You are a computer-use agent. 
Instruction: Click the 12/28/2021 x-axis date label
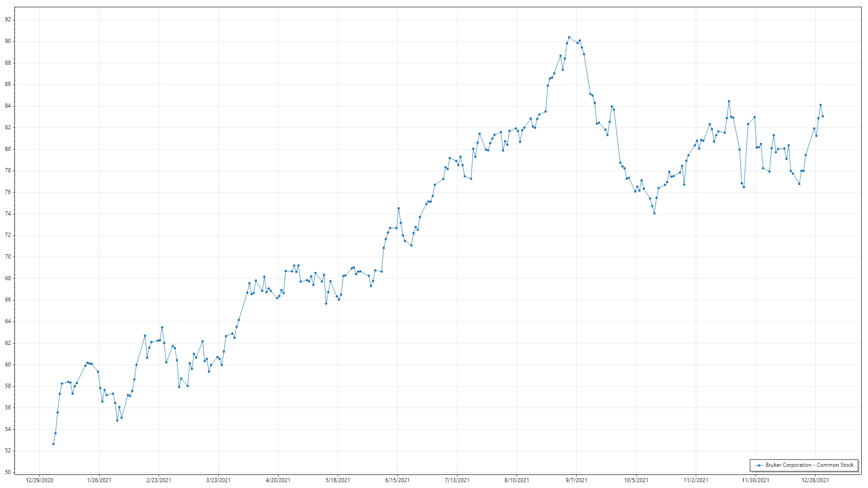tap(815, 480)
